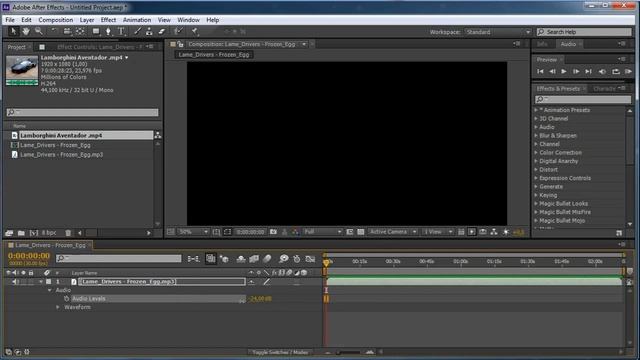The width and height of the screenshot is (640, 360).
Task: Click the -24.00 dB Audio Levels value
Action: pyautogui.click(x=260, y=299)
